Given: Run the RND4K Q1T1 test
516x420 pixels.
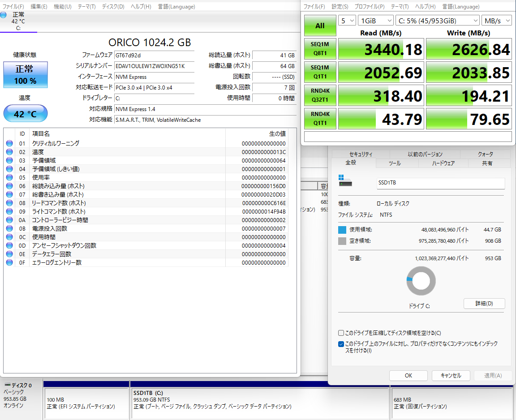Looking at the screenshot, I should pos(320,119).
